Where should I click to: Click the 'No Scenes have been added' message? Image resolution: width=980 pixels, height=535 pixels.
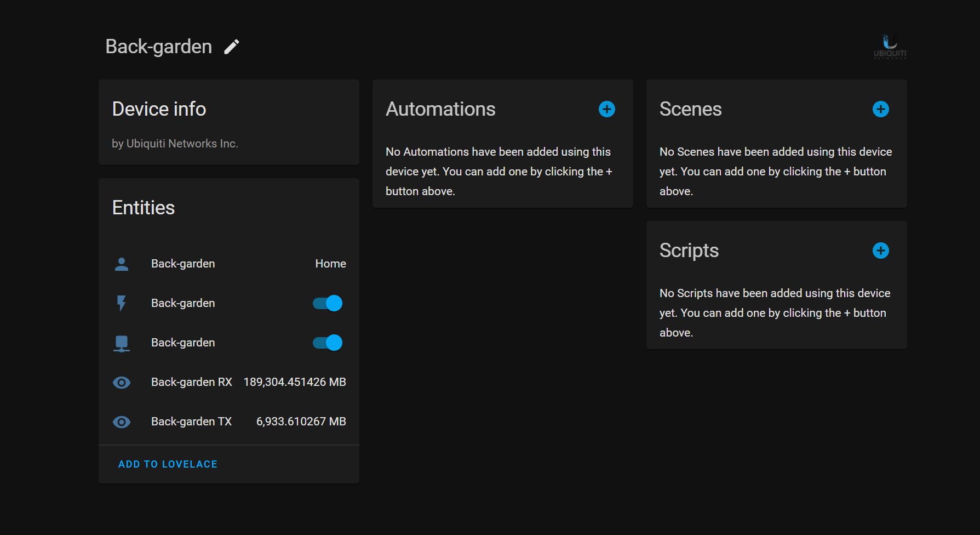coord(776,172)
